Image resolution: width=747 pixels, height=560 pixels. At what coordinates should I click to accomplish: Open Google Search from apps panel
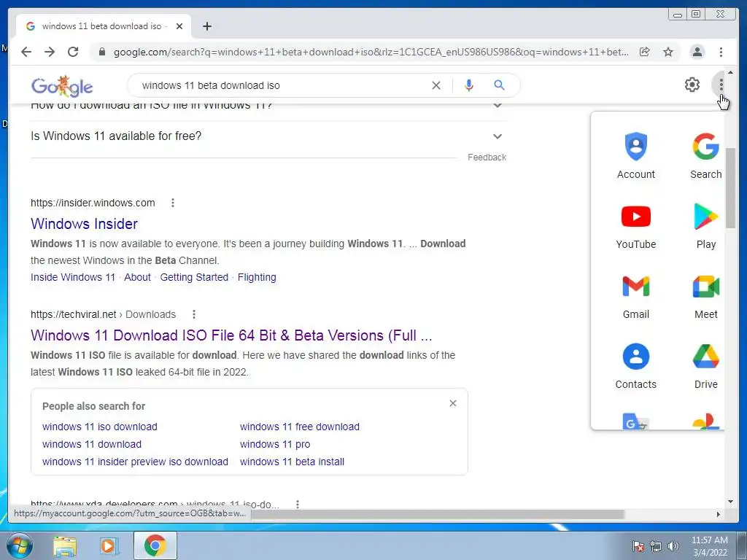(705, 156)
